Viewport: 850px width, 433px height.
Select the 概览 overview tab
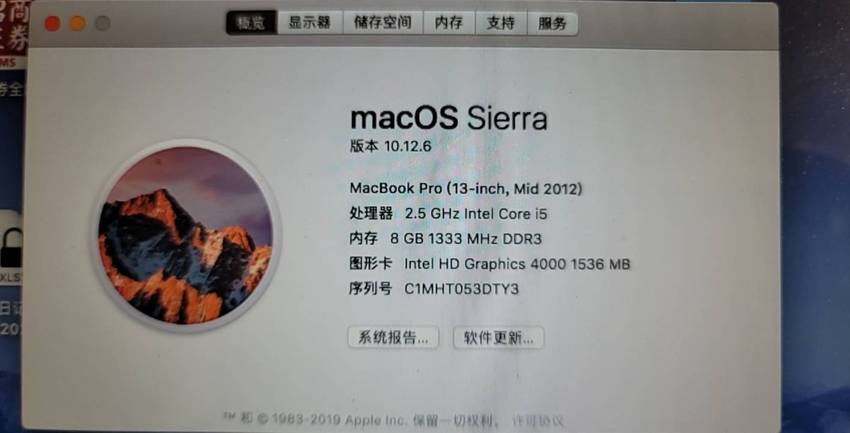coord(252,23)
